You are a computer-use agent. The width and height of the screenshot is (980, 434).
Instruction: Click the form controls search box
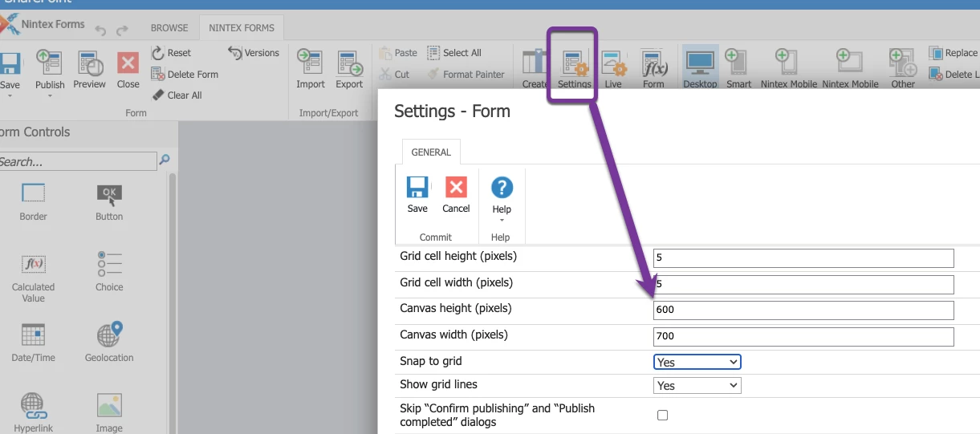tap(77, 161)
